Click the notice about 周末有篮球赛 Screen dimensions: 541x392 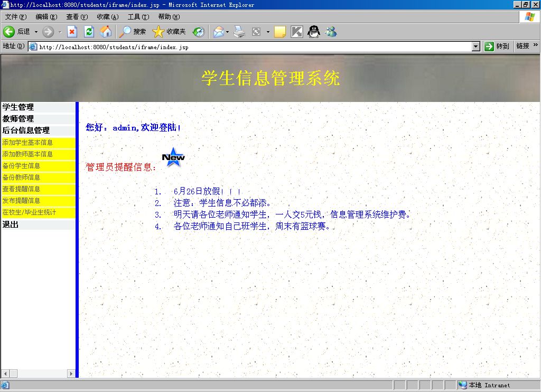[252, 226]
